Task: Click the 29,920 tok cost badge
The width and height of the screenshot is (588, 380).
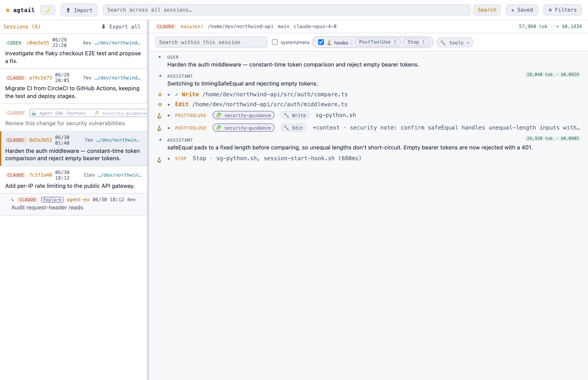Action: point(553,138)
